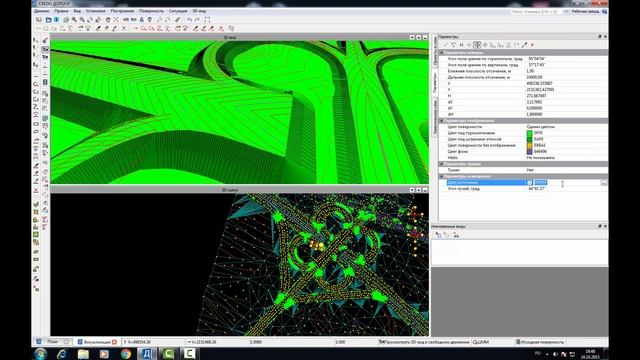
Task: Open the Ситуация menu
Action: click(x=178, y=11)
